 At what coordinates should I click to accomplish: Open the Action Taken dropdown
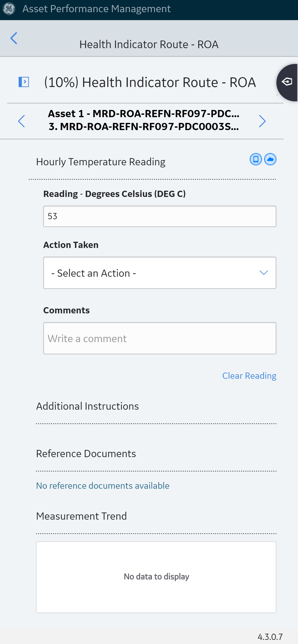[160, 273]
